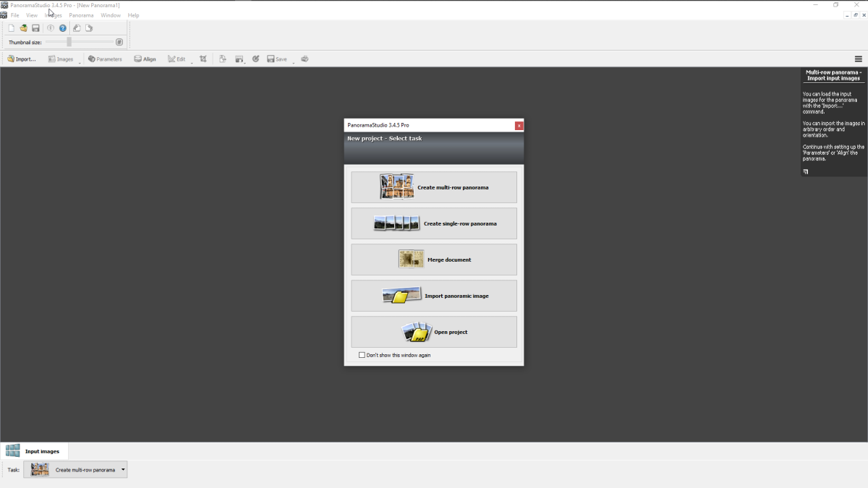This screenshot has width=868, height=488.
Task: Click the Align toolbar button
Action: point(145,59)
